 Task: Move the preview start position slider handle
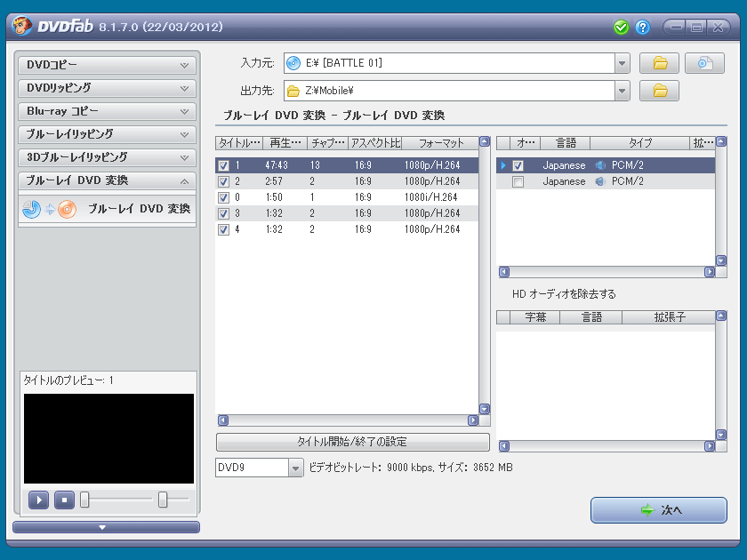(84, 500)
